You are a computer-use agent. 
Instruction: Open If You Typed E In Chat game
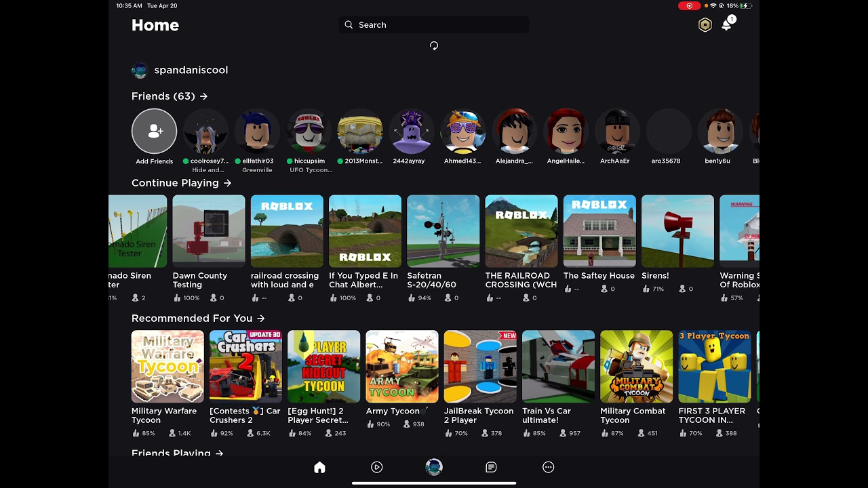pyautogui.click(x=365, y=231)
